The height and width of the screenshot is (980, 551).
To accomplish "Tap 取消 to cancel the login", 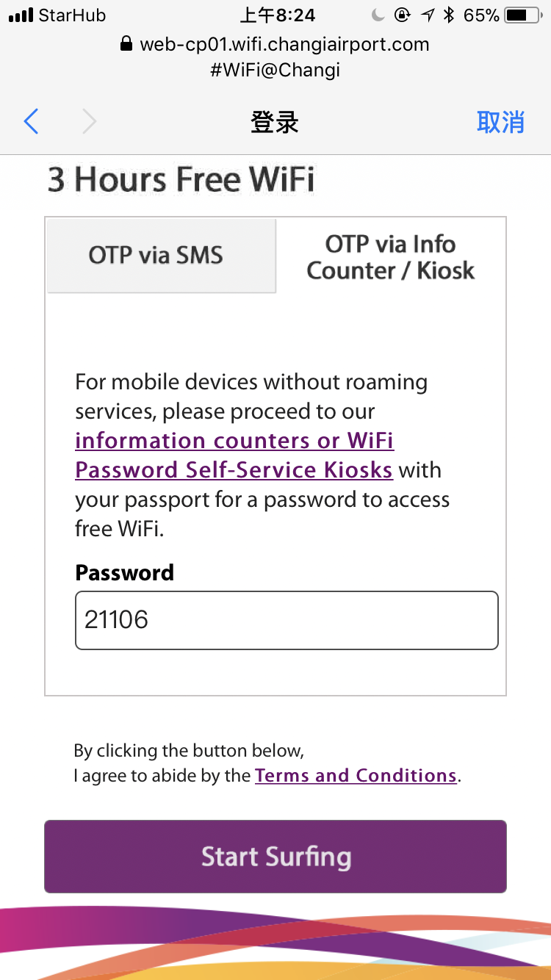I will (x=500, y=122).
